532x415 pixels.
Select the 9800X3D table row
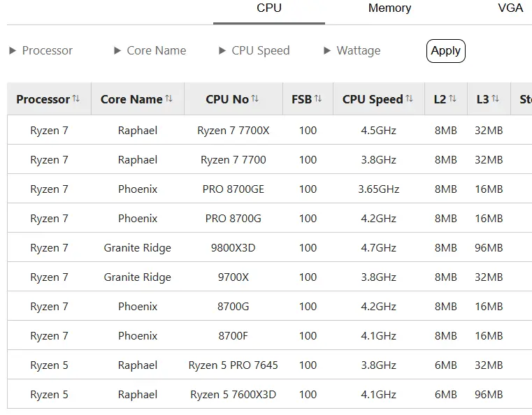point(269,247)
